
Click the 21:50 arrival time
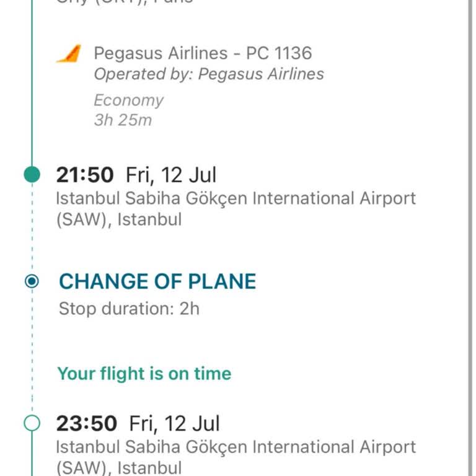[x=85, y=175]
